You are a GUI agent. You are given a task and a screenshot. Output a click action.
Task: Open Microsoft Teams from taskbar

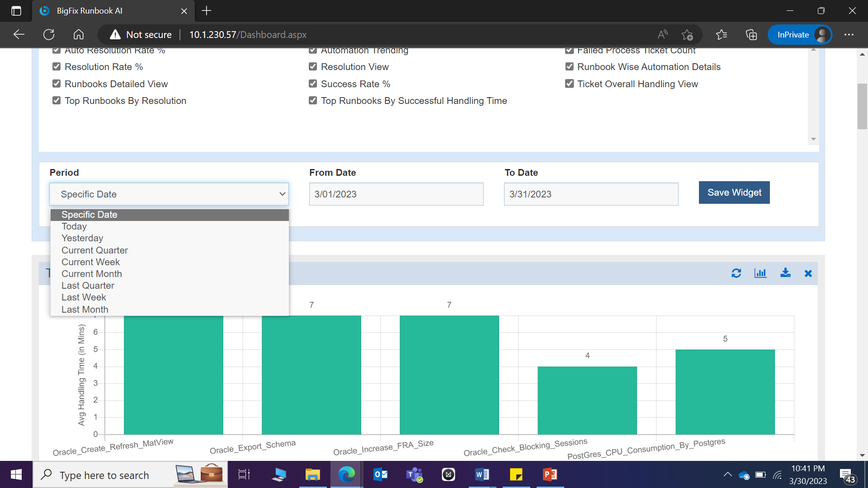[414, 474]
